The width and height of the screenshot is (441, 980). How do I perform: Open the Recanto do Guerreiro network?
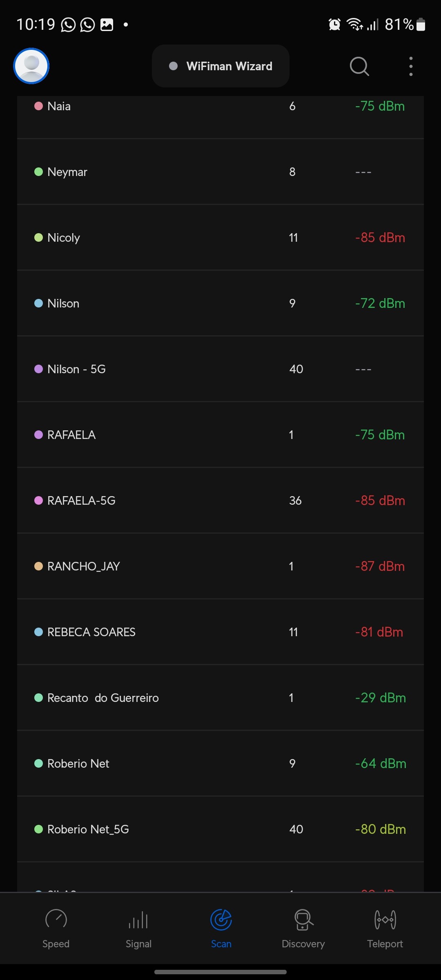click(x=220, y=698)
